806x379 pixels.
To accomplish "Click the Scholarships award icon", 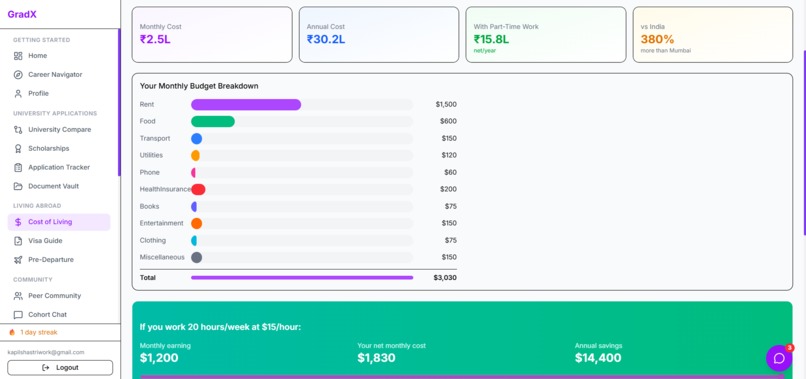I will pos(18,149).
